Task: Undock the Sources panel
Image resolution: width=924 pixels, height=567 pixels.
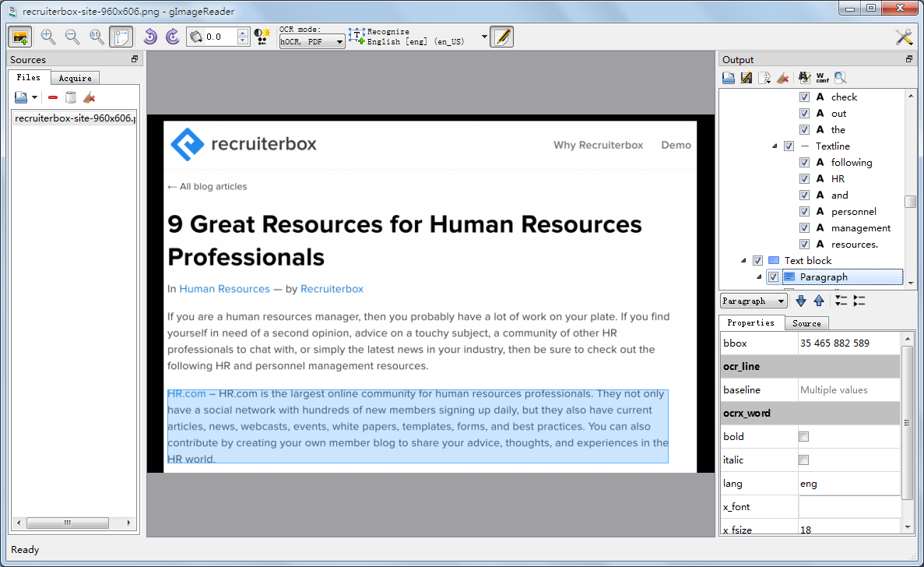Action: [x=135, y=59]
